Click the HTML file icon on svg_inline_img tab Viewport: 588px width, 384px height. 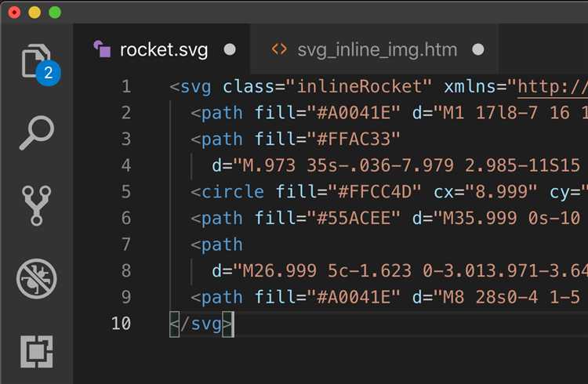pos(278,49)
